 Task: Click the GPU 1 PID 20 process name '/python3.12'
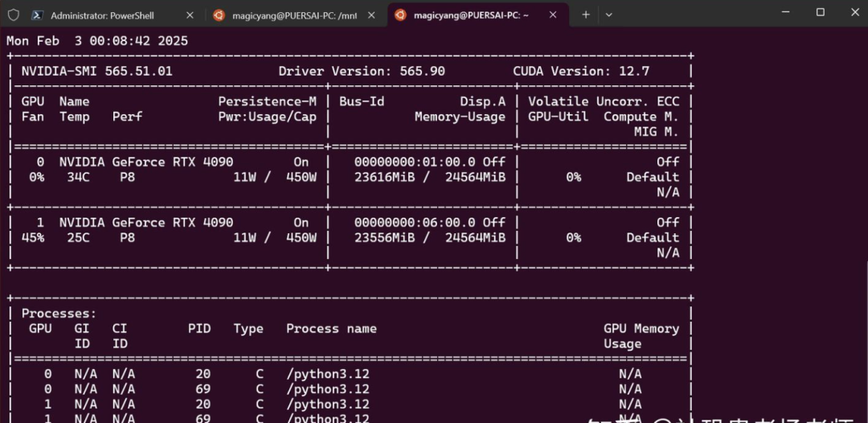(x=328, y=405)
